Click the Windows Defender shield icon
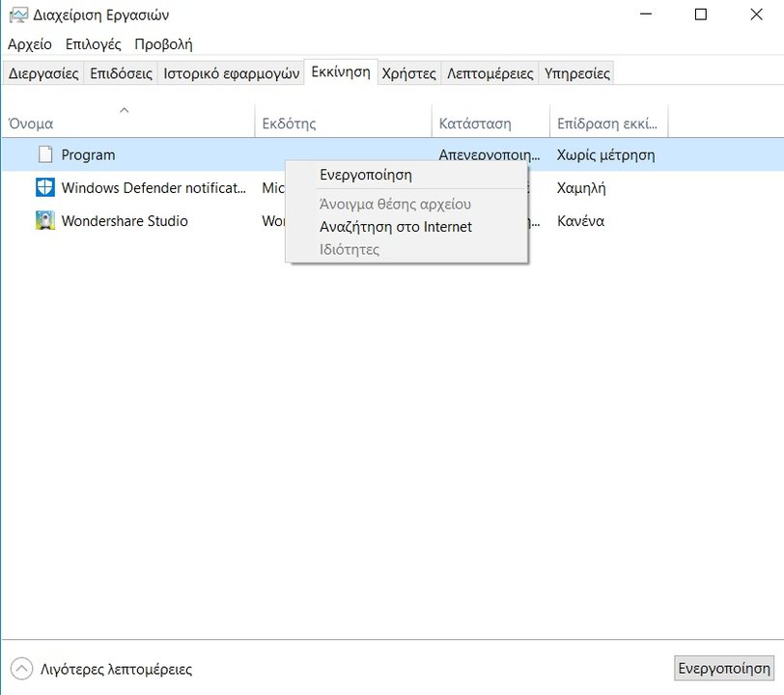The height and width of the screenshot is (695, 784). click(44, 187)
